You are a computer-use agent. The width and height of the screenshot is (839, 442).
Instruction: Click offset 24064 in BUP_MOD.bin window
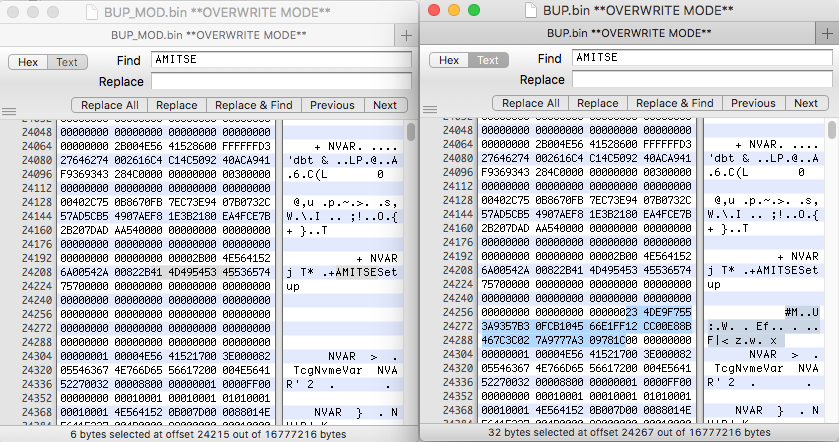(x=37, y=146)
